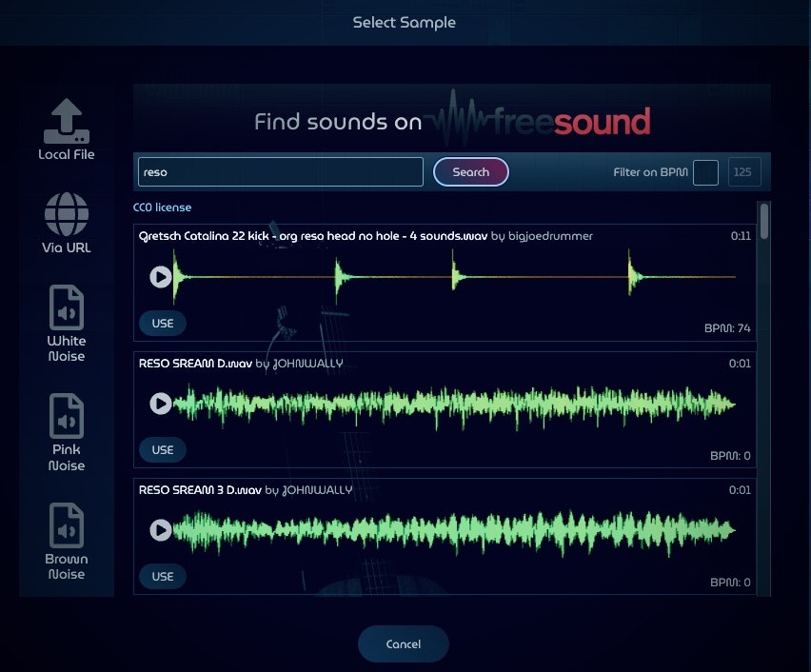
Task: Use the Gretsch Catalina 22 kick sample
Action: tap(163, 324)
